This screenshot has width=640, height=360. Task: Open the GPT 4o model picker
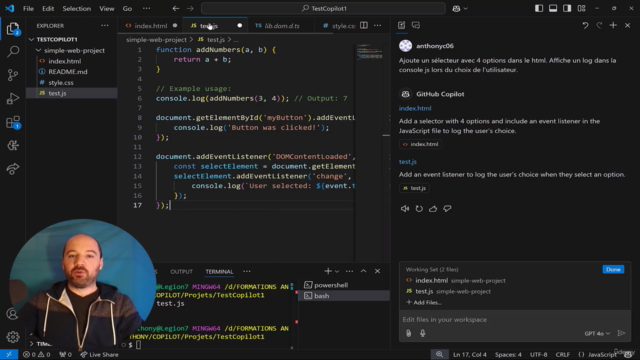(597, 333)
